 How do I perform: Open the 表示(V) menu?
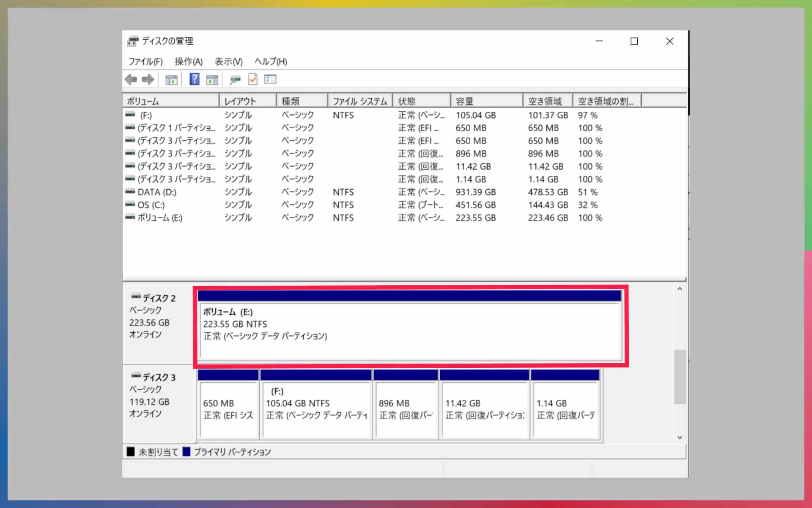coord(228,62)
